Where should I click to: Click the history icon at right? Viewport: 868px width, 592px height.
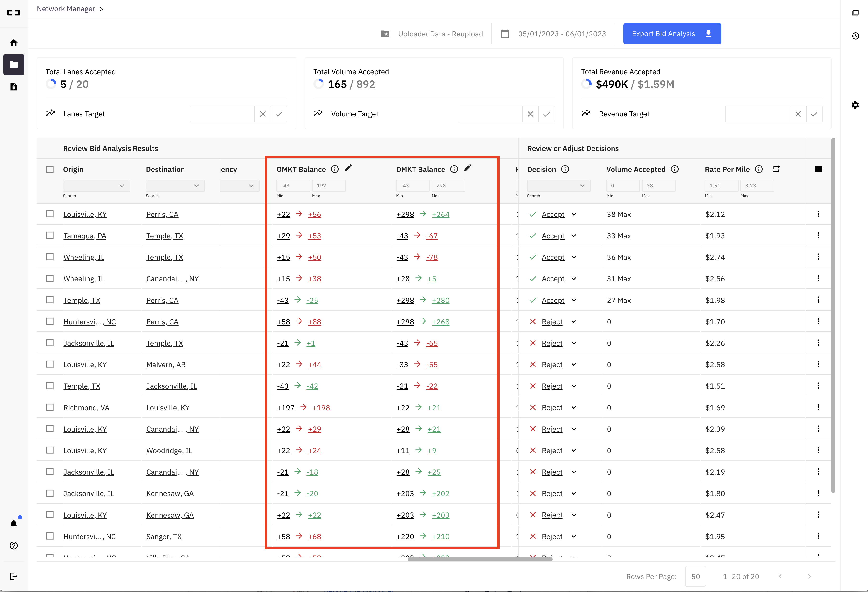click(x=855, y=36)
